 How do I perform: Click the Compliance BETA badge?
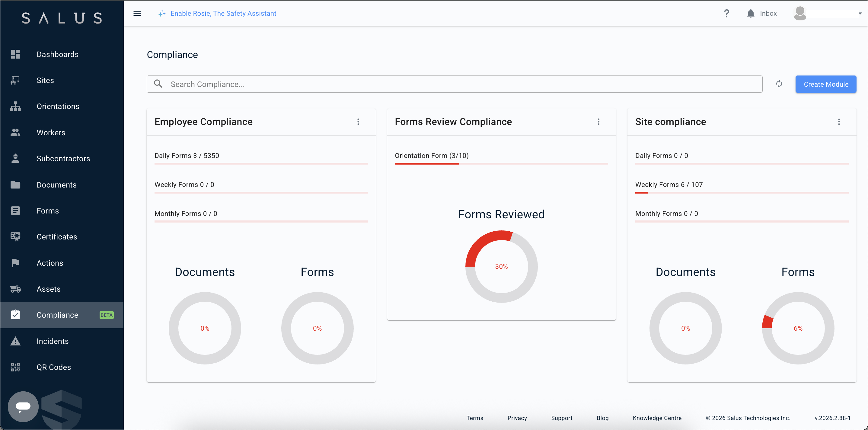pos(107,315)
